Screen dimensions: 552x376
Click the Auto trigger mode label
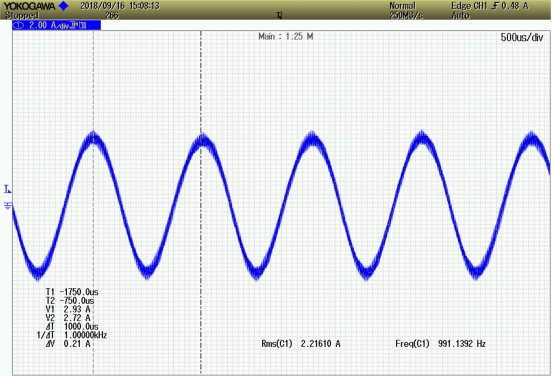tap(460, 15)
